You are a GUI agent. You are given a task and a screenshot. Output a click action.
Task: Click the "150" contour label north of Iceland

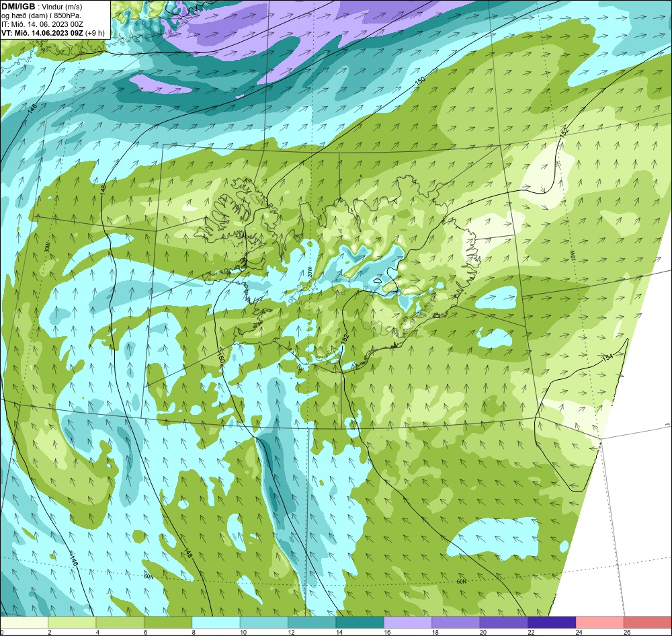421,80
